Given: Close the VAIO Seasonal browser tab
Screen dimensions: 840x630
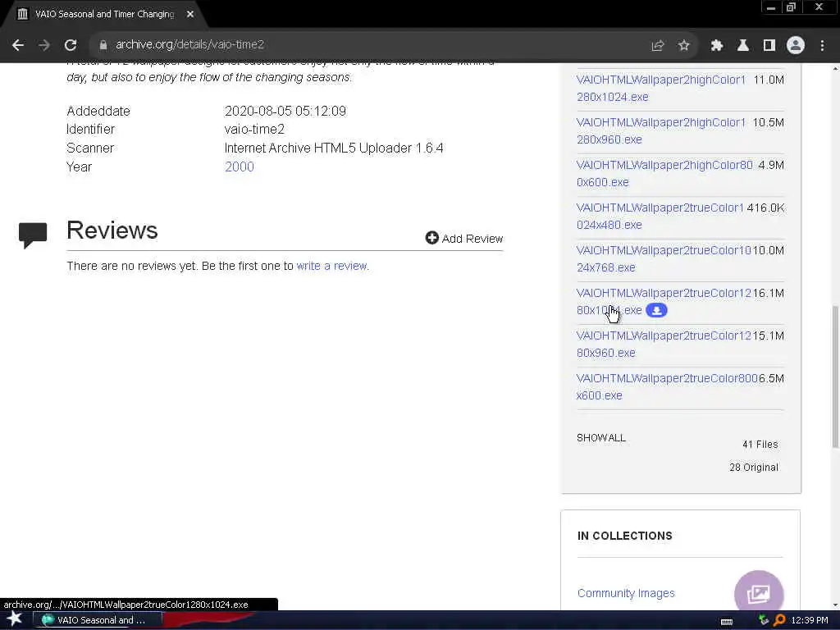Looking at the screenshot, I should [x=190, y=14].
